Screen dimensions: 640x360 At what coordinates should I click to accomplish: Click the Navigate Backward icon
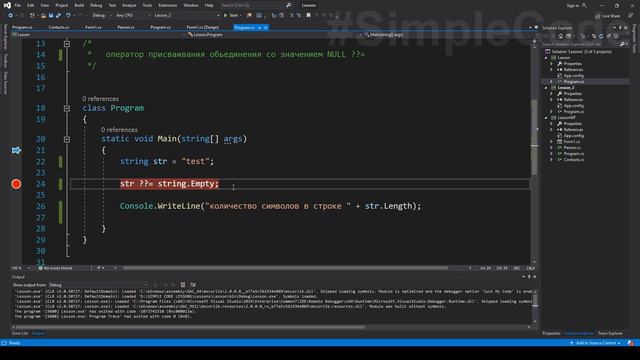[x=10, y=16]
